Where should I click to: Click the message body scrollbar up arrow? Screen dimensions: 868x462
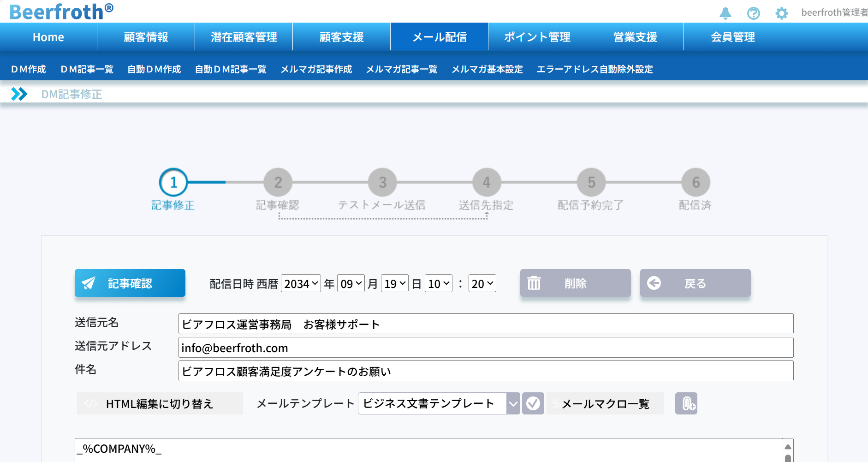(788, 446)
